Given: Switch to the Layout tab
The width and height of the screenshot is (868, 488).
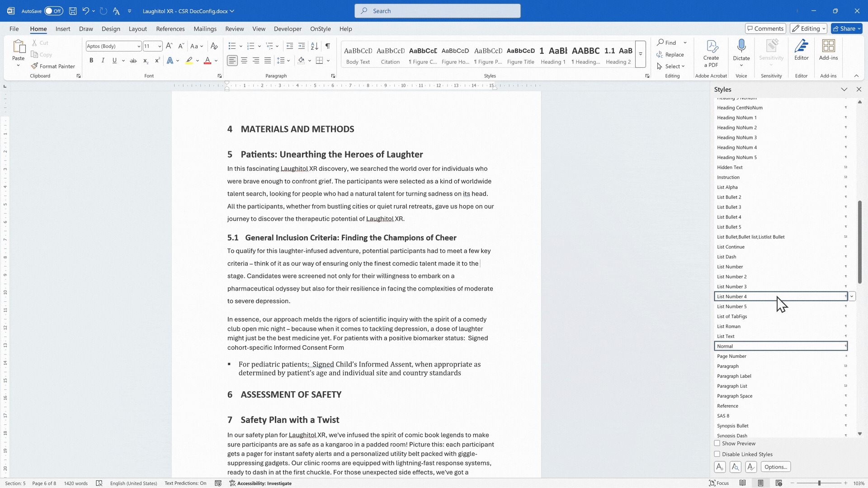Looking at the screenshot, I should (x=137, y=28).
